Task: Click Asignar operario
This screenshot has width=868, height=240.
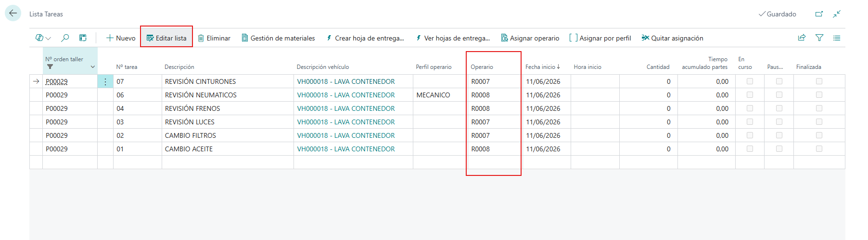Action: [x=530, y=38]
